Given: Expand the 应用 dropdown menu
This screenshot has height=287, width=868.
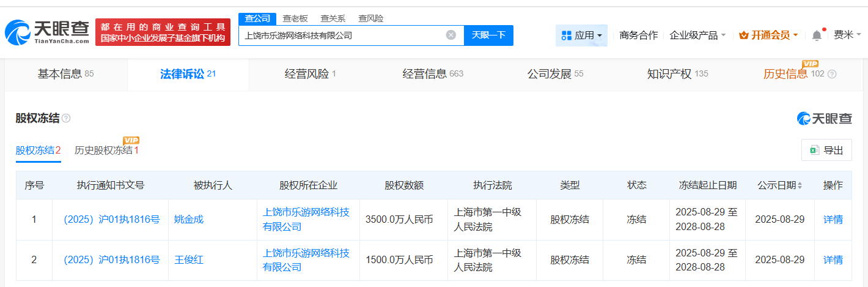Looking at the screenshot, I should 581,35.
